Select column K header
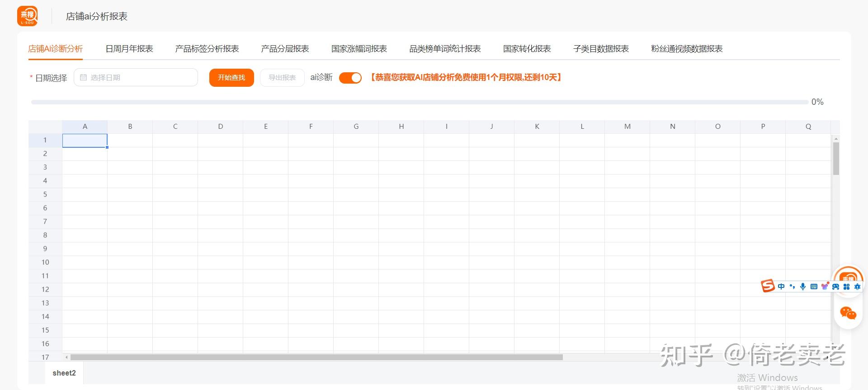 (537, 127)
